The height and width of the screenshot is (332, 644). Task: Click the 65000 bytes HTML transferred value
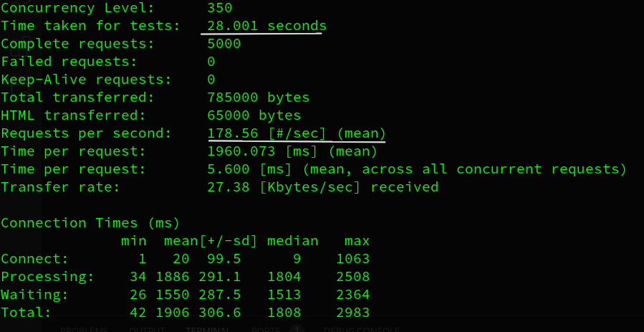point(254,115)
